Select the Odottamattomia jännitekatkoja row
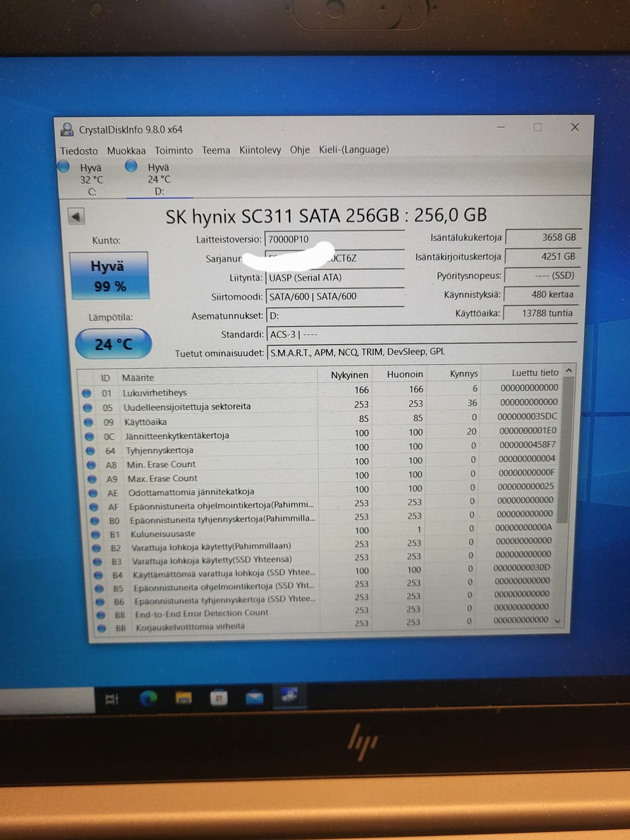Screen dimensions: 630x840 coord(322,490)
